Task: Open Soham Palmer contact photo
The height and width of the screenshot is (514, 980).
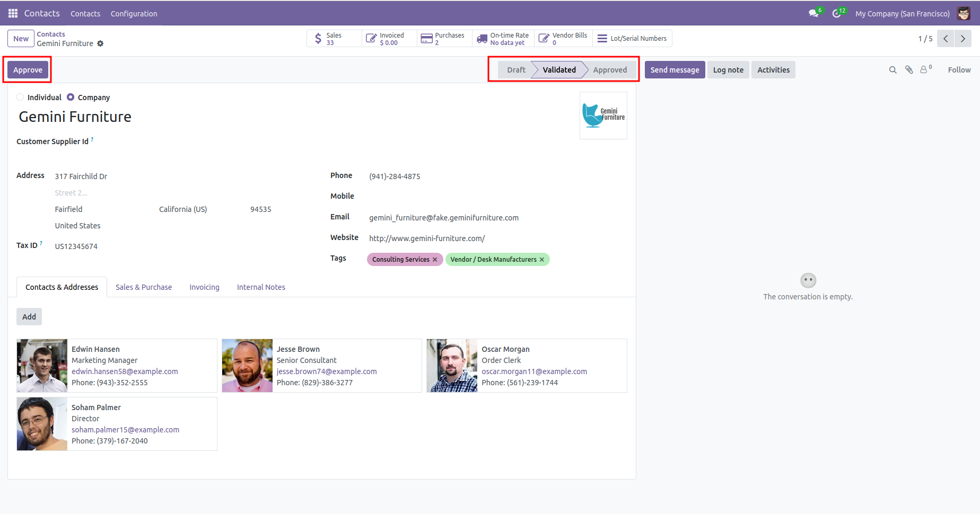Action: click(x=42, y=424)
